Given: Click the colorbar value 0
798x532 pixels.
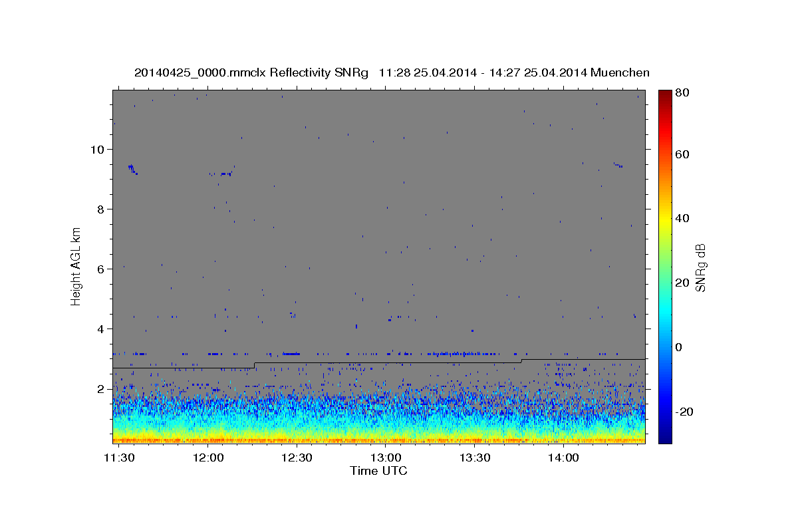Looking at the screenshot, I should point(680,347).
